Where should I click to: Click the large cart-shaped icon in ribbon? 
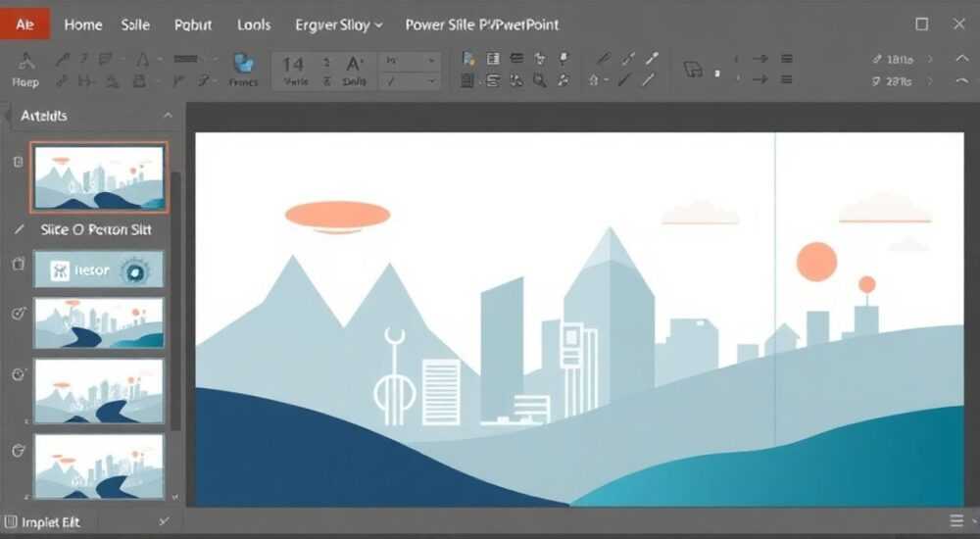point(693,69)
